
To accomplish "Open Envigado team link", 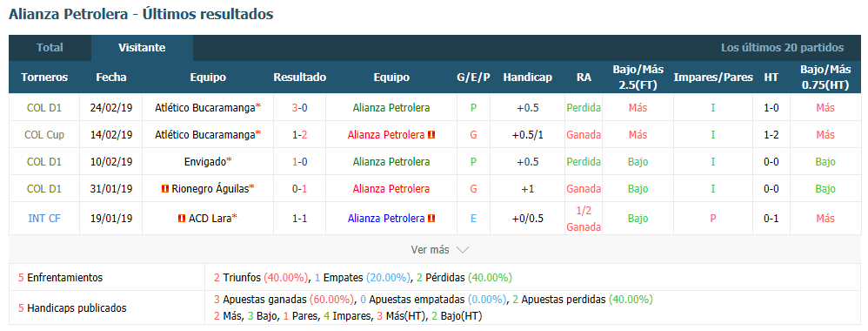I will [x=204, y=162].
